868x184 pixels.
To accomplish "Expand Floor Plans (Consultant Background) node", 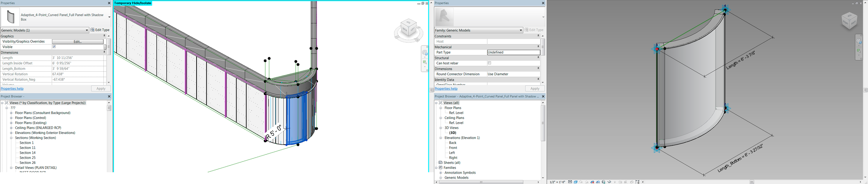I will 11,113.
